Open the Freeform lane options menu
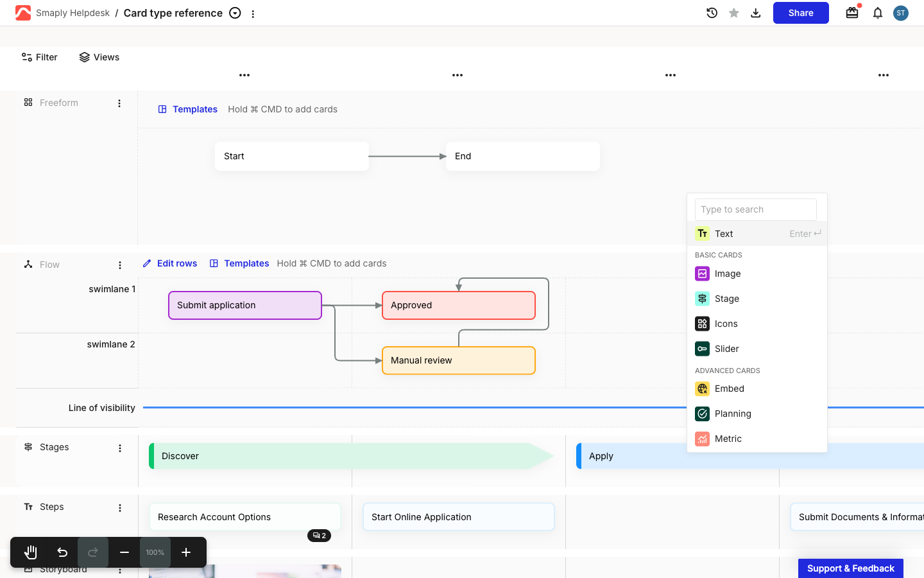 point(119,103)
